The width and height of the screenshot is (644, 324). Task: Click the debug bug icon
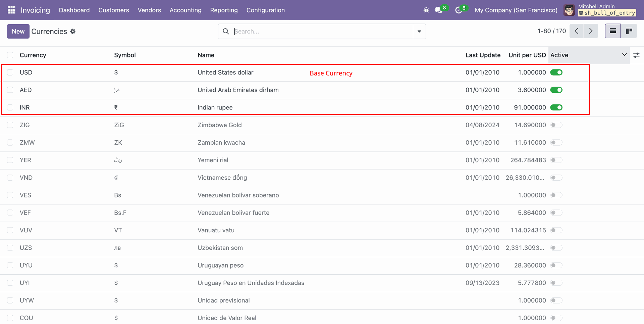pos(426,10)
